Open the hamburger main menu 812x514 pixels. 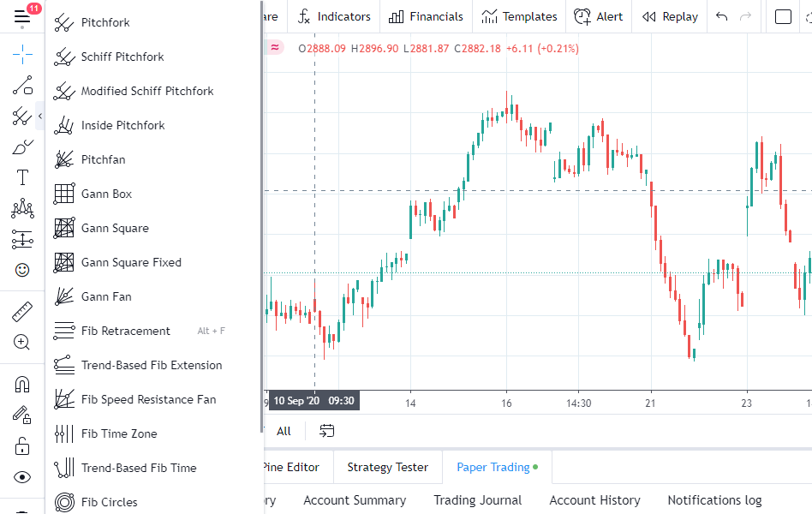pyautogui.click(x=22, y=17)
